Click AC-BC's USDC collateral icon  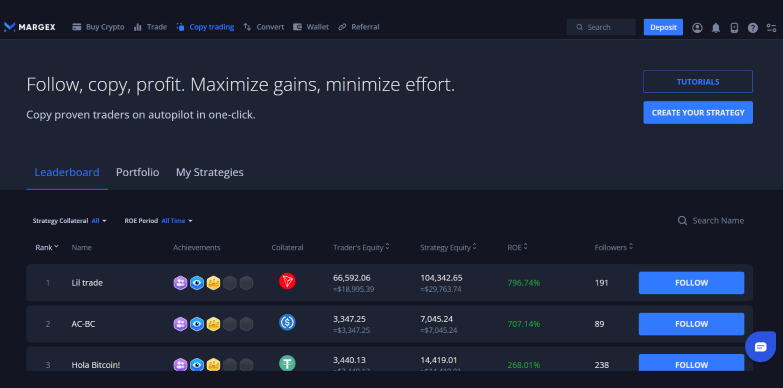[287, 322]
